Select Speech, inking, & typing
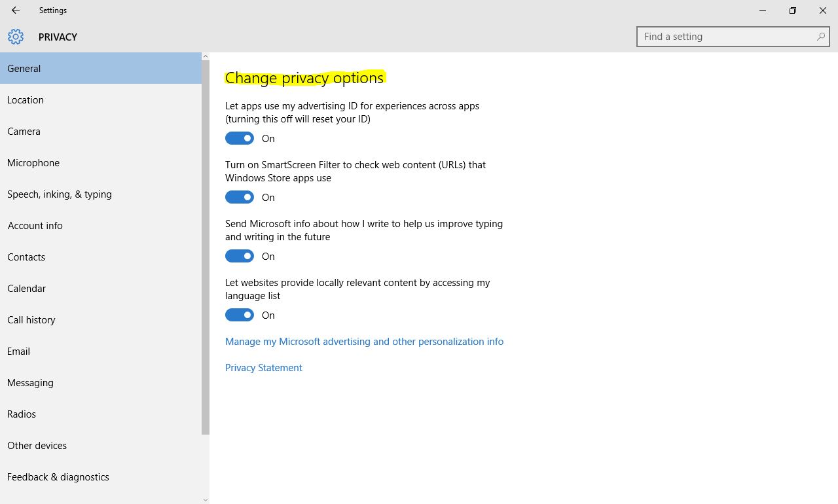Screen dimensions: 838x504 pyautogui.click(x=60, y=194)
